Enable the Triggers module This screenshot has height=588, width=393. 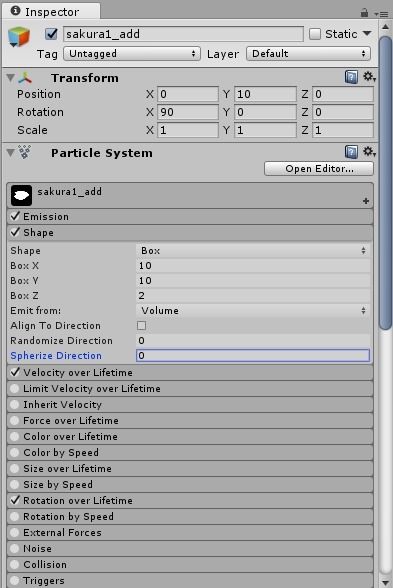(x=15, y=580)
